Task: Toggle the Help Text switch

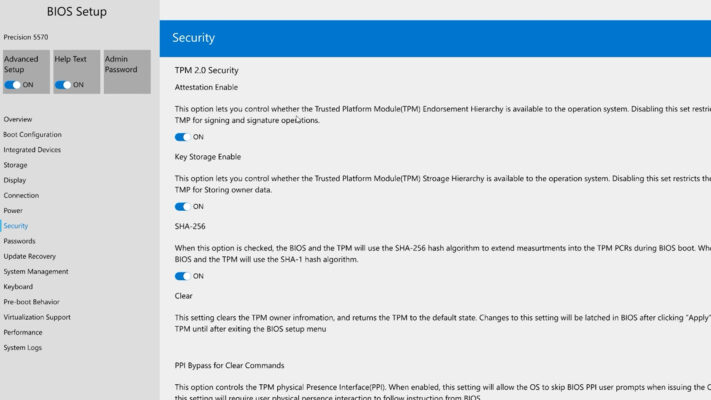Action: [62, 85]
